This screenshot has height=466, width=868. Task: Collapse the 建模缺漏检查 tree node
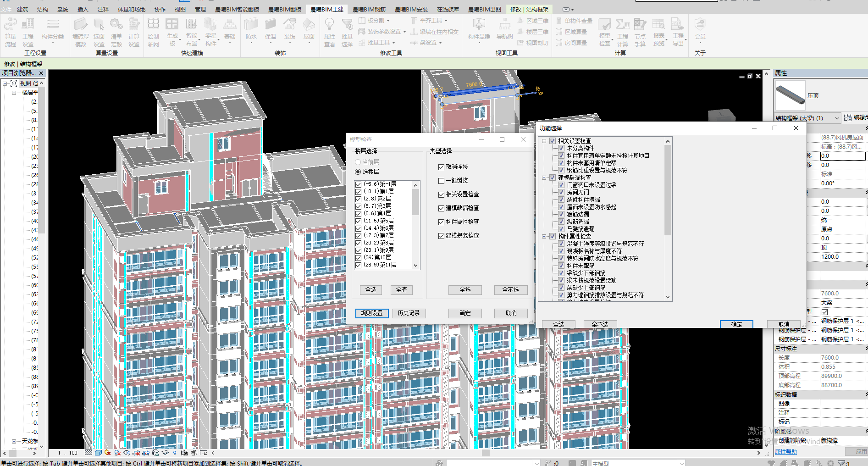tap(544, 178)
